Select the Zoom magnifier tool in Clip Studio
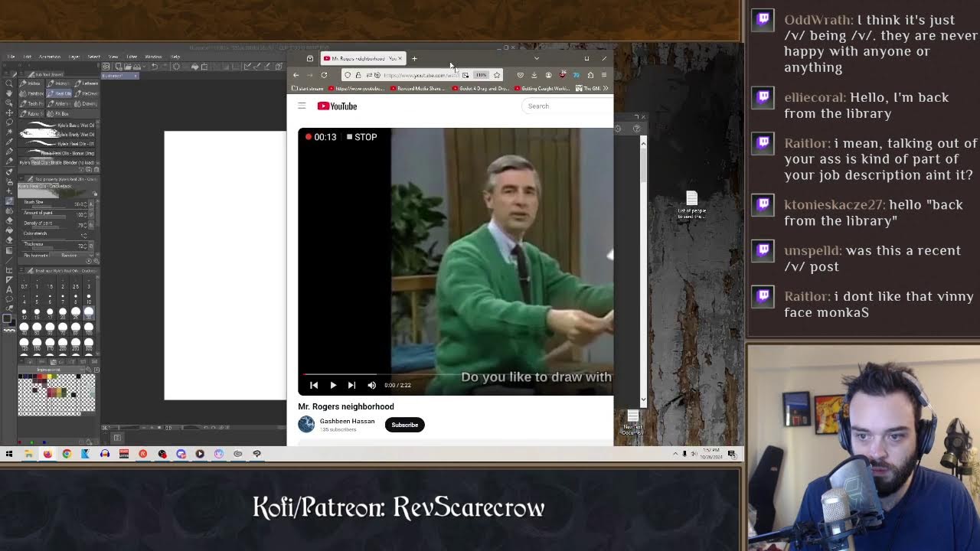This screenshot has height=551, width=980. point(9,83)
